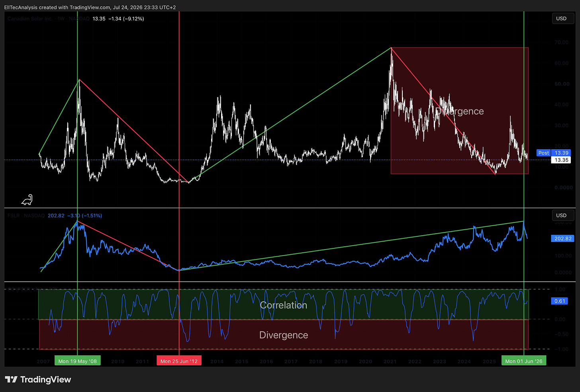This screenshot has width=580, height=392.
Task: Click the dinosaur icon on the main chart
Action: point(27,200)
